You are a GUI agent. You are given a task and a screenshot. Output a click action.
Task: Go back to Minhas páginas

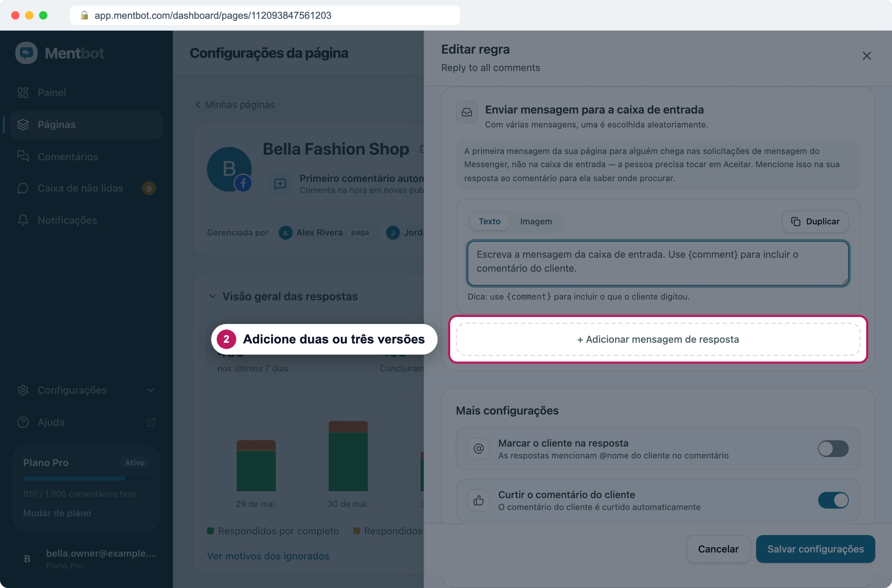click(235, 105)
